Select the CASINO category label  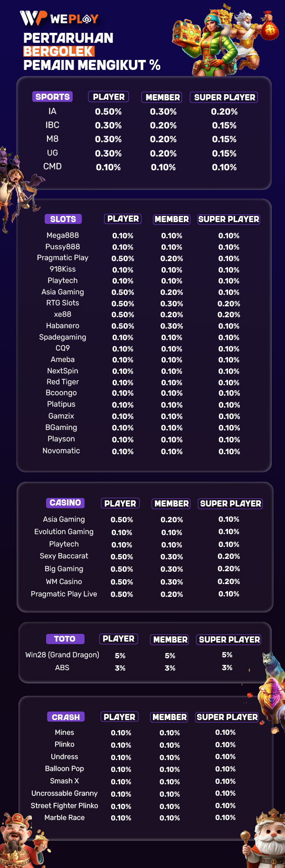click(x=66, y=503)
